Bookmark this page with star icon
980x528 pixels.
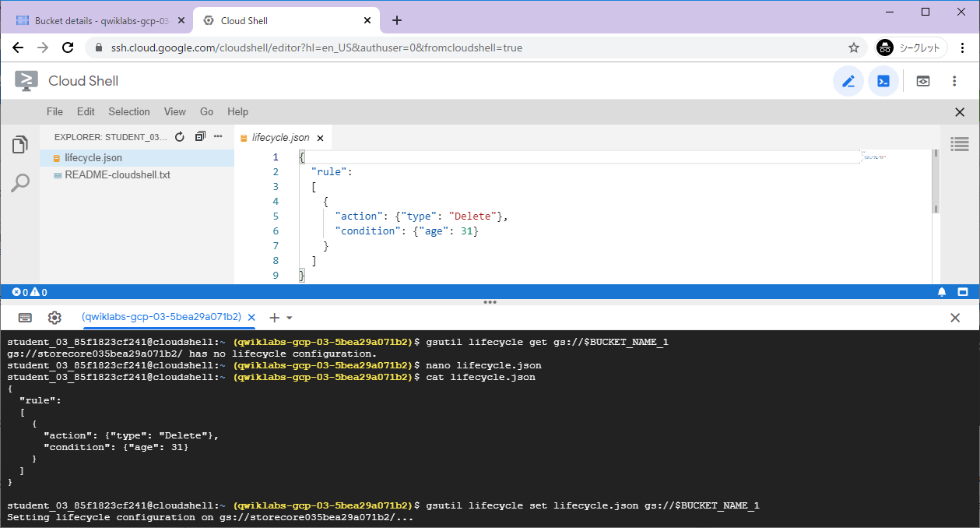(854, 48)
